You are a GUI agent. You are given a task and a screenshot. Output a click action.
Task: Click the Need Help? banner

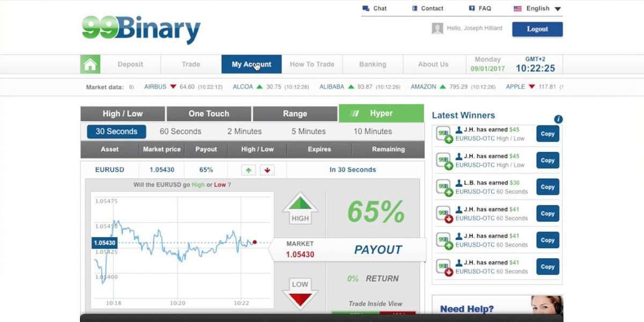[x=497, y=306]
